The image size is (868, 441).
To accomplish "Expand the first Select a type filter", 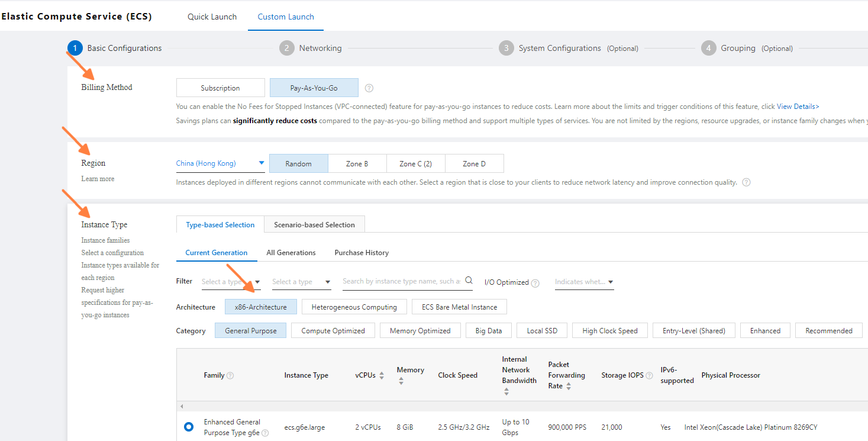I will click(231, 282).
